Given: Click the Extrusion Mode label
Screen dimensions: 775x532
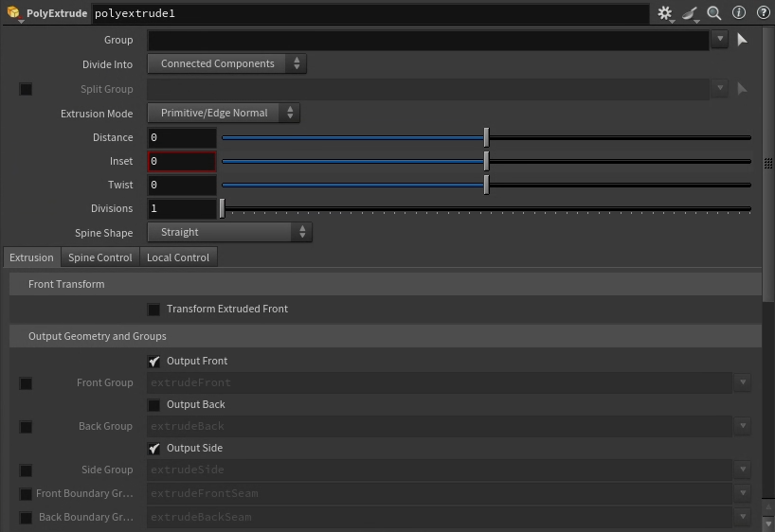Looking at the screenshot, I should pyautogui.click(x=97, y=114).
